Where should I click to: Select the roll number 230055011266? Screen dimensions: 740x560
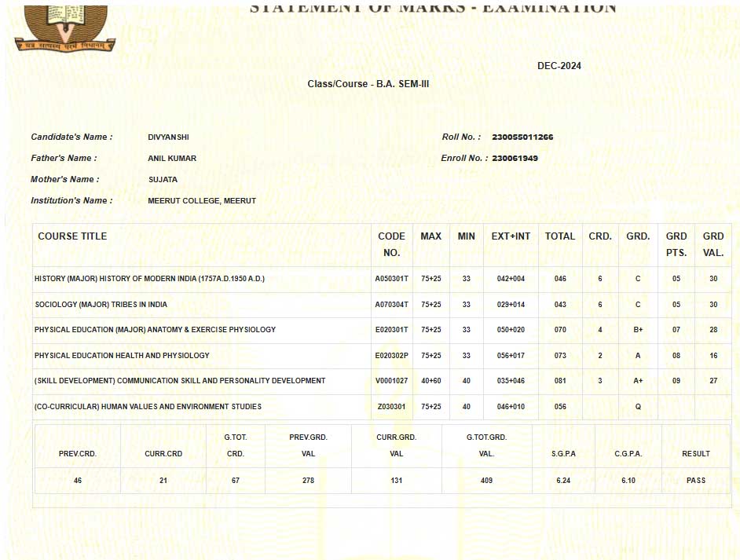tap(522, 137)
